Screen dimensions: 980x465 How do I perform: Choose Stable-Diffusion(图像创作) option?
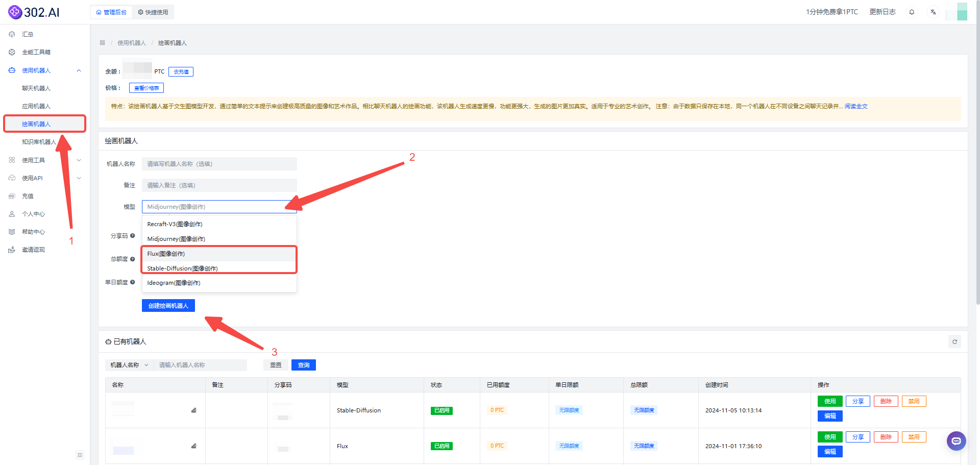click(x=219, y=268)
